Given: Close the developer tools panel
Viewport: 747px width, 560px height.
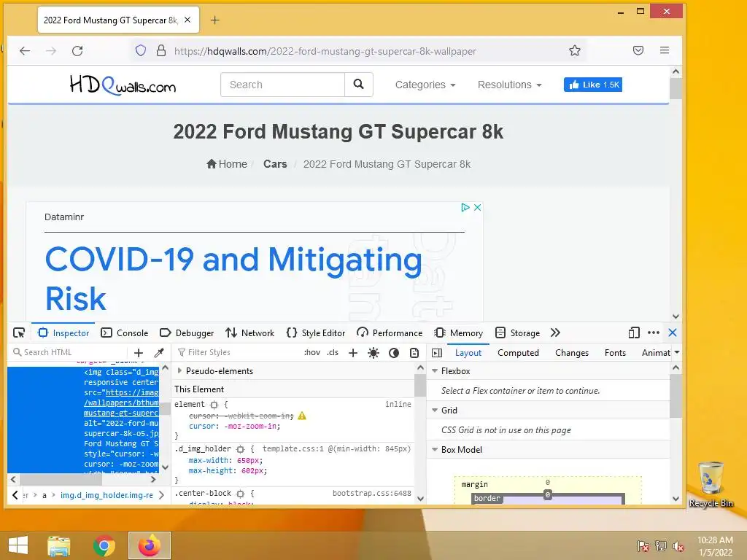Looking at the screenshot, I should (673, 332).
